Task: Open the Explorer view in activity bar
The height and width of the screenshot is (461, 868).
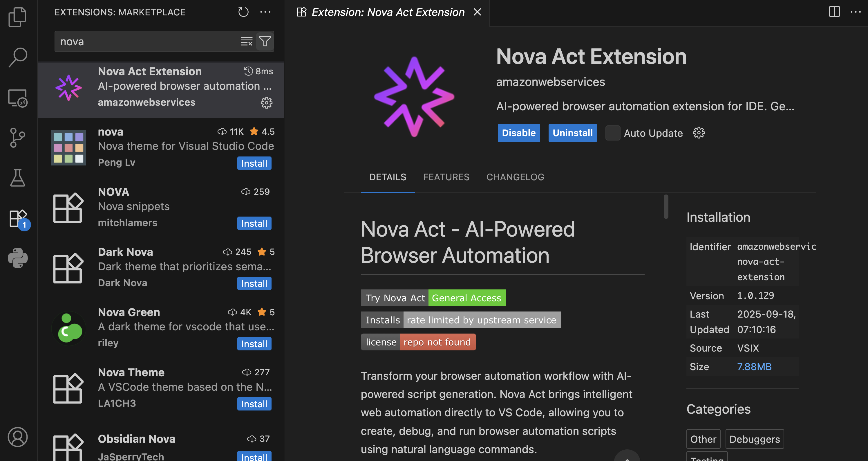Action: pyautogui.click(x=17, y=17)
